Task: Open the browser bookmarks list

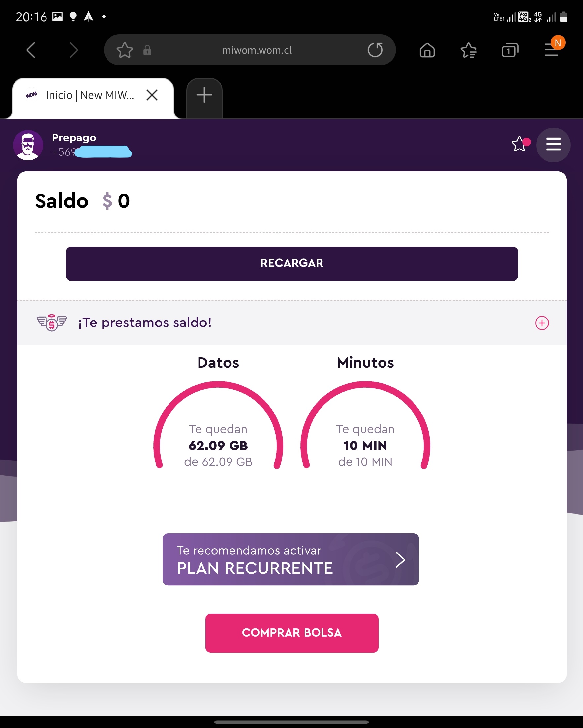Action: pyautogui.click(x=469, y=50)
